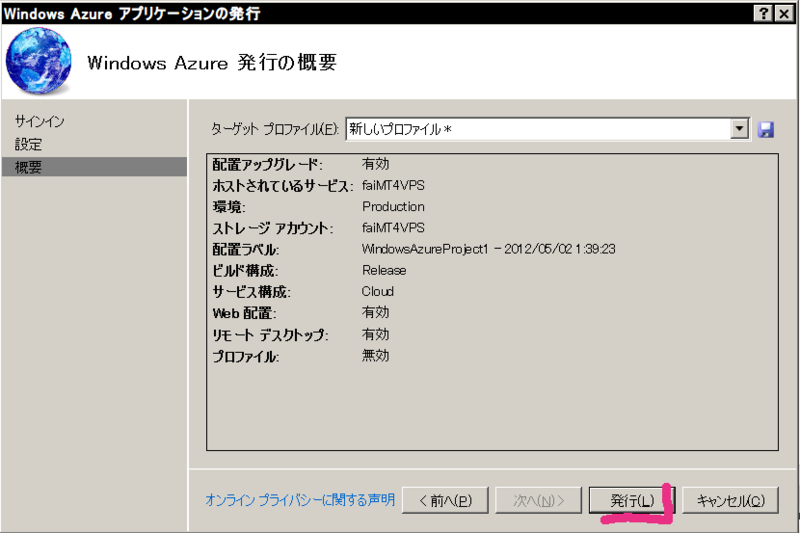Click the save profile floppy disk icon
Screen dimensions: 800x533
tap(765, 130)
